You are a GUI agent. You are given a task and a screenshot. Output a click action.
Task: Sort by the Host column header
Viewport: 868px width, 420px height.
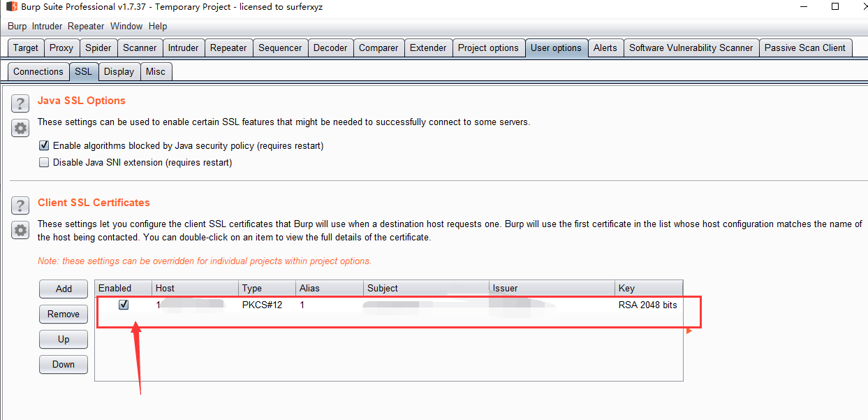coord(196,288)
